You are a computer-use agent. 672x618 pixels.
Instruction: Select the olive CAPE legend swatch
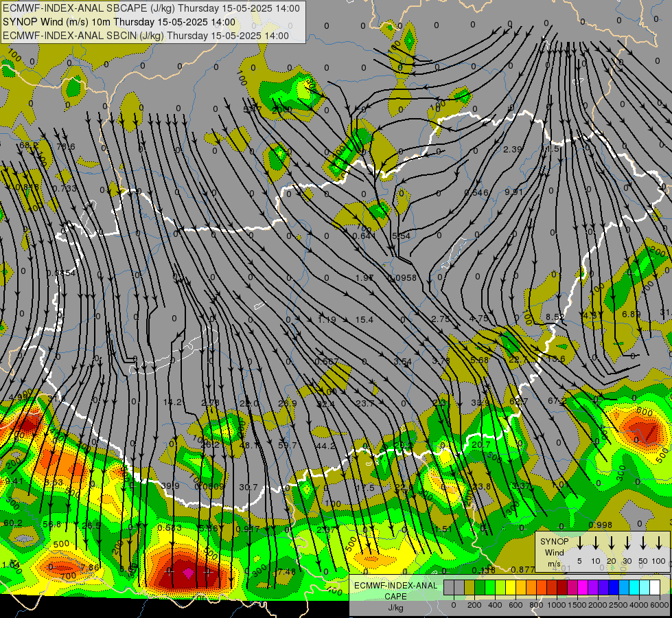tap(470, 588)
